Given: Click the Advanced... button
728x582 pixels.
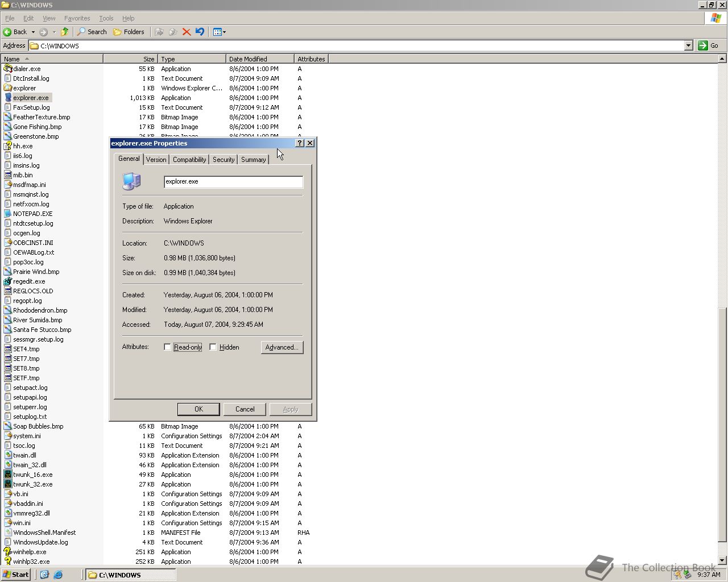Looking at the screenshot, I should (x=282, y=347).
